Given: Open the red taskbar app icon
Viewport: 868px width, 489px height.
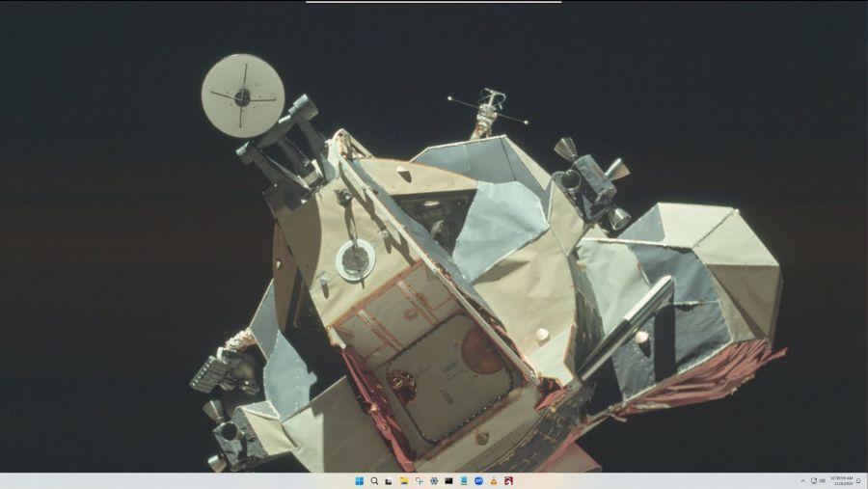Looking at the screenshot, I should (x=508, y=480).
